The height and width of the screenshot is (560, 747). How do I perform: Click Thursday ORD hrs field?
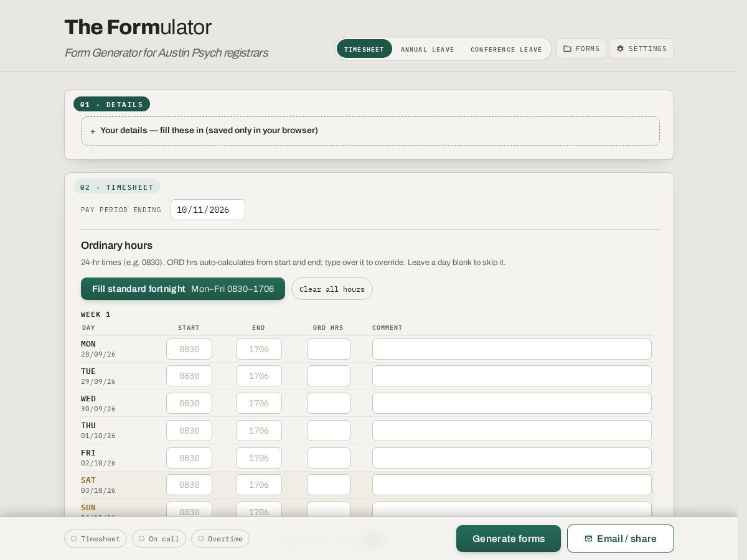[x=329, y=431]
